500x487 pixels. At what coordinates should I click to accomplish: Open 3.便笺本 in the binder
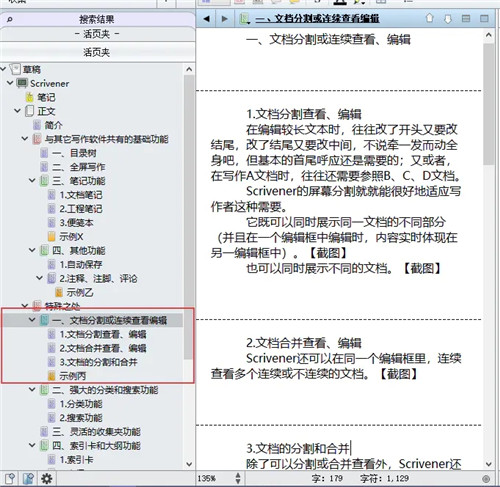pyautogui.click(x=76, y=223)
